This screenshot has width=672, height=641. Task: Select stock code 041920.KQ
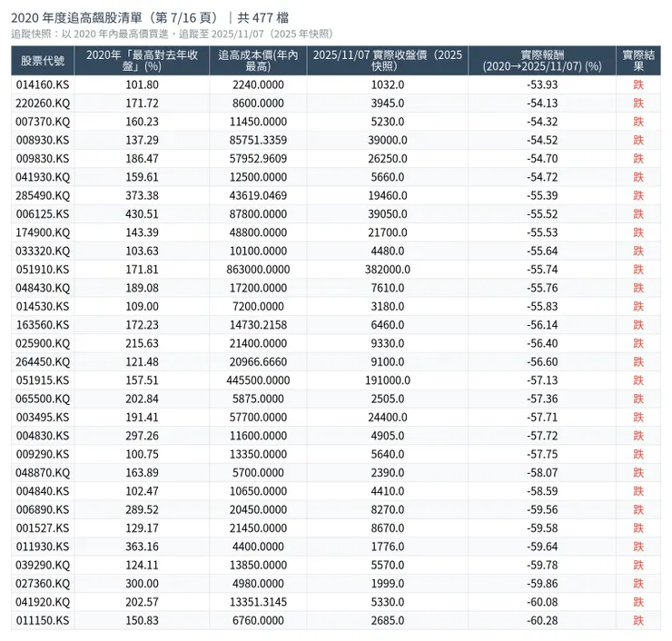pos(43,602)
